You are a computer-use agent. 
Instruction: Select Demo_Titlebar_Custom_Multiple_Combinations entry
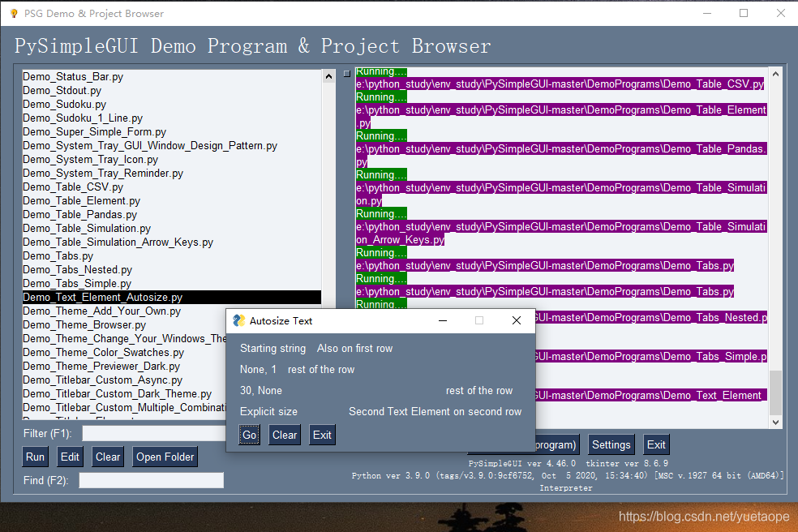pyautogui.click(x=124, y=407)
